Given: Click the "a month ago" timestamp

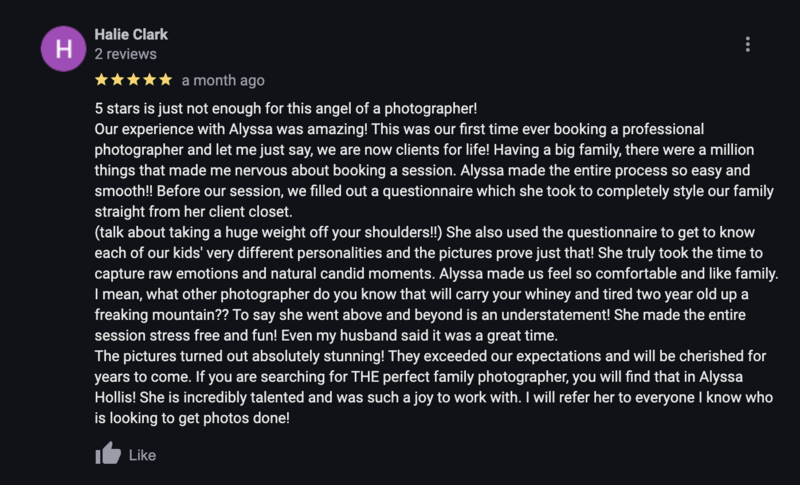Looking at the screenshot, I should pos(223,81).
